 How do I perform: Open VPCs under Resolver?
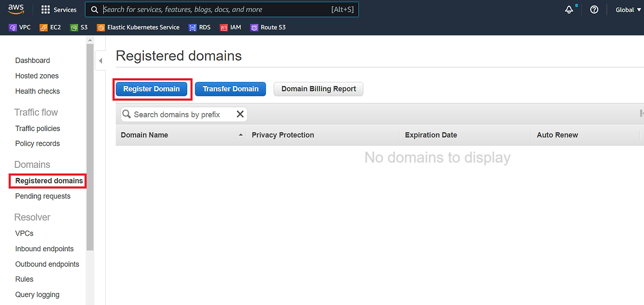click(24, 233)
